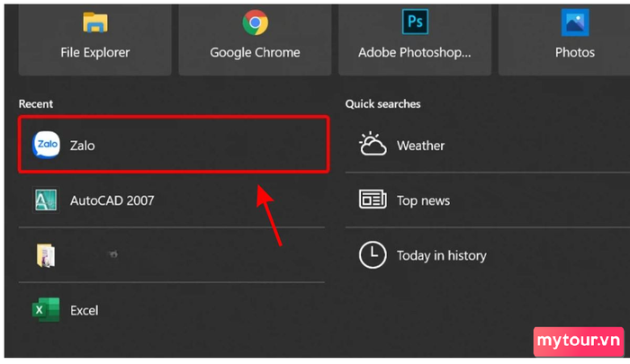This screenshot has height=364, width=630.
Task: Click the AutoCAD 2007 icon
Action: point(46,200)
